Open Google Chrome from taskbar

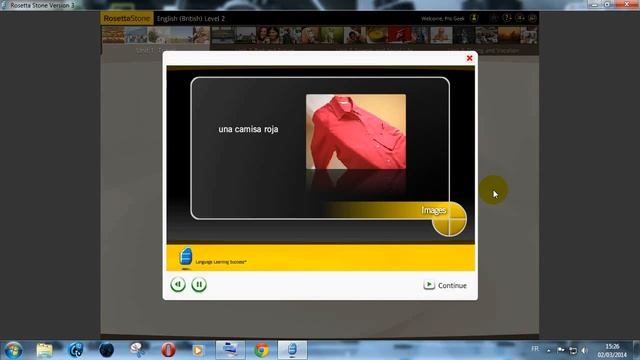tap(262, 350)
